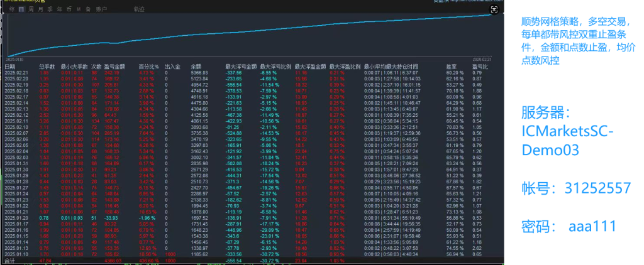Click the 5366.03 balance cell
Viewport: 644px width, 265px height.
[x=199, y=73]
